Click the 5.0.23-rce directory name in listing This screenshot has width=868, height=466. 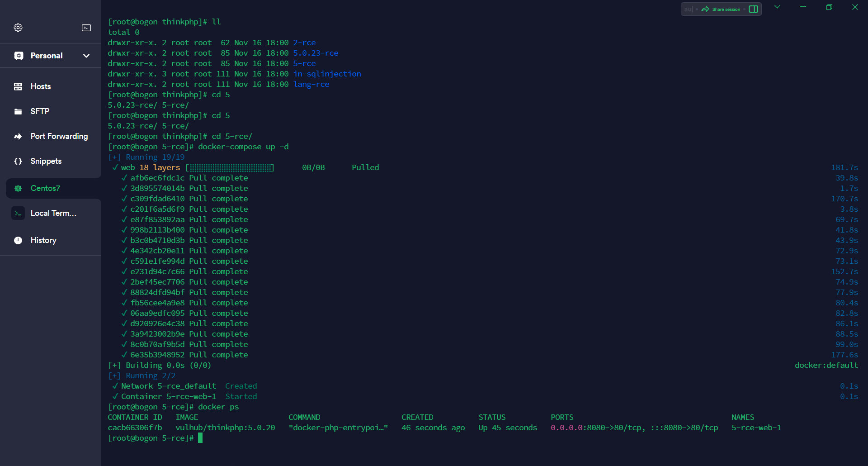316,53
